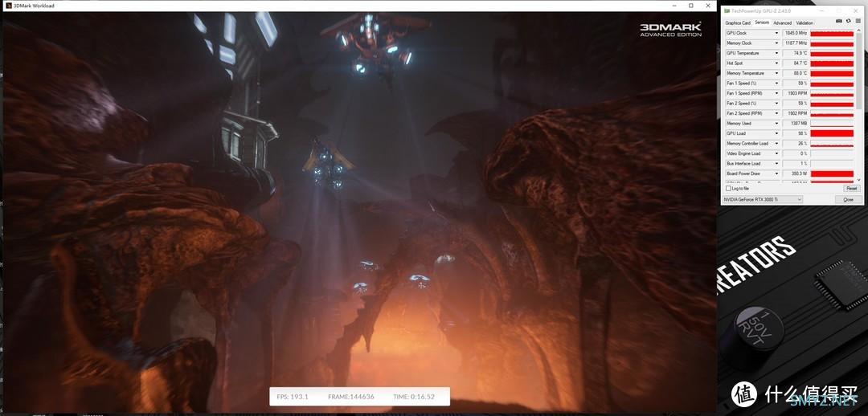Screen dimensions: 868x416
Task: Click the 3DMark Workload window title text
Action: pyautogui.click(x=33, y=6)
